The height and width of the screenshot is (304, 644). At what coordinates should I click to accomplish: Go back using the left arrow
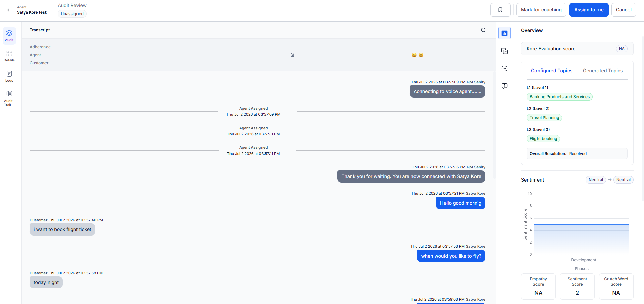[x=8, y=10]
